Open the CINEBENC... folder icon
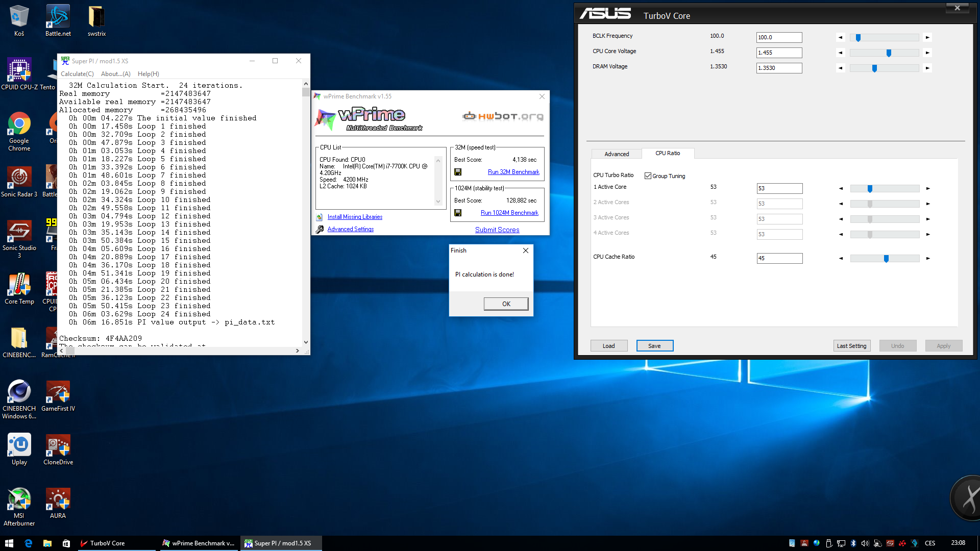This screenshot has width=980, height=551. click(x=19, y=342)
